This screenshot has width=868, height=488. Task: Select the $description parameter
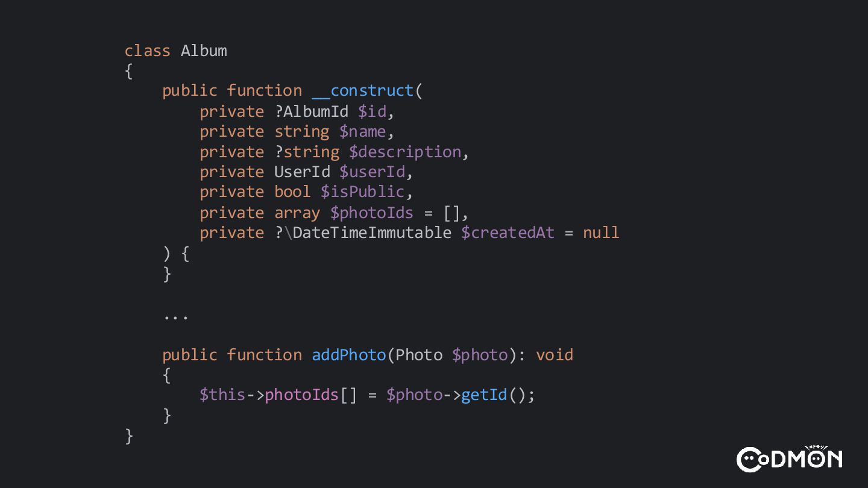(405, 152)
